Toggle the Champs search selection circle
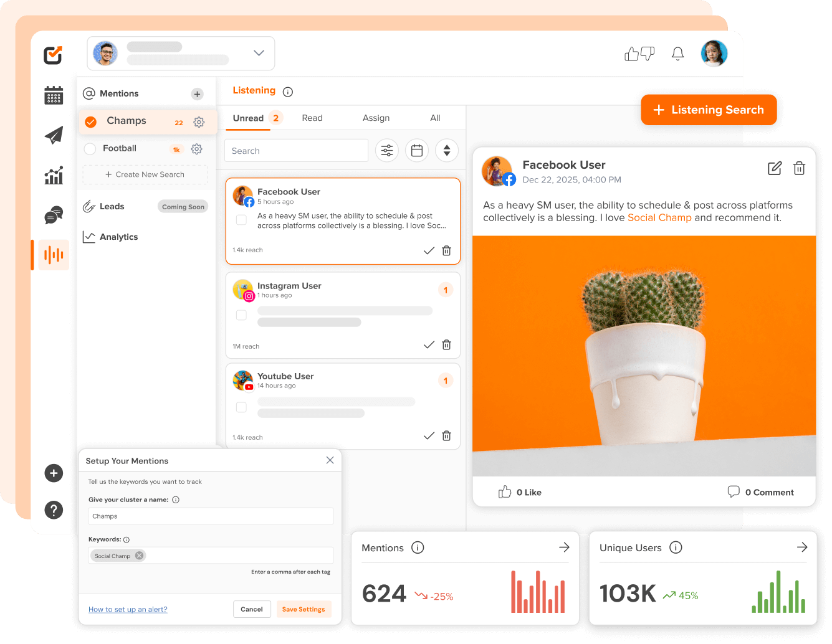The height and width of the screenshot is (644, 832). [90, 122]
